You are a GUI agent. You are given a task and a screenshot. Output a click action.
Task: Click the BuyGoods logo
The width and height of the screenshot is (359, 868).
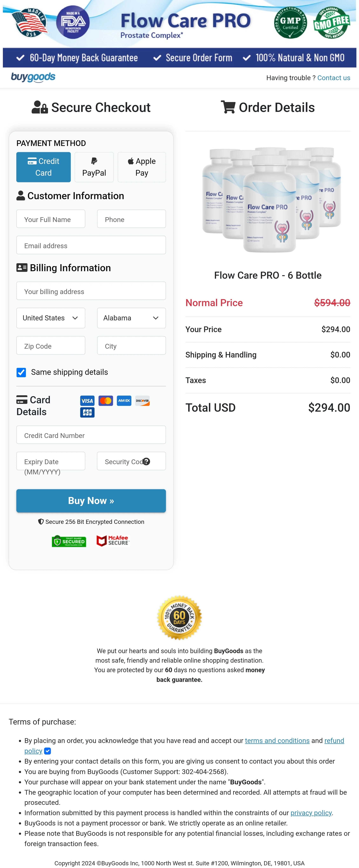point(33,77)
